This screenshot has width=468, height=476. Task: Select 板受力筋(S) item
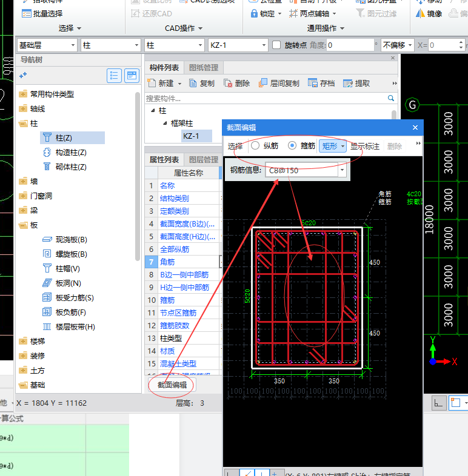pyautogui.click(x=68, y=298)
